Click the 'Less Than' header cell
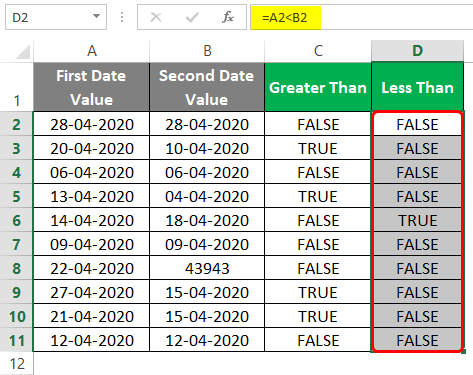Viewport: 473px width, 375px height. click(x=417, y=87)
